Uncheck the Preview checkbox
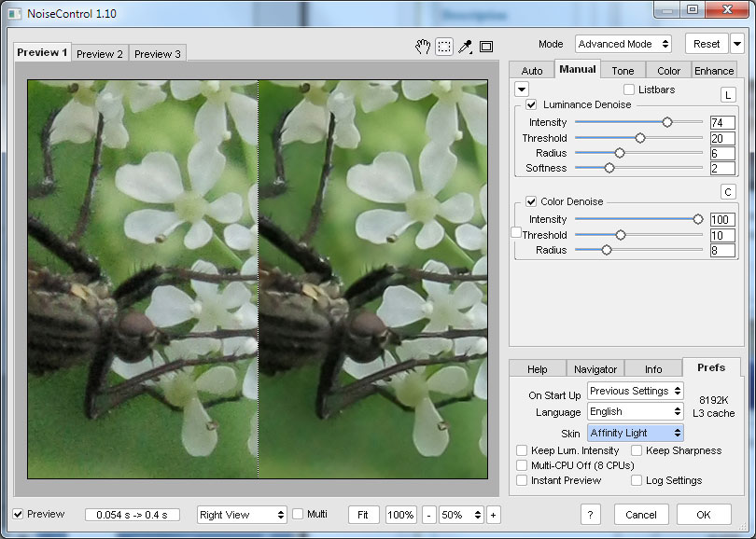The height and width of the screenshot is (539, 756). click(x=18, y=514)
